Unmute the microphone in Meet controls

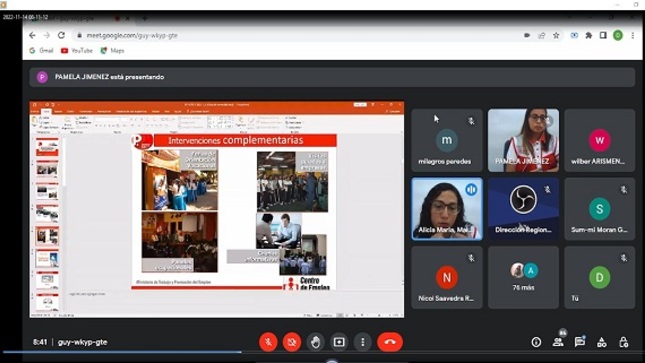click(268, 342)
